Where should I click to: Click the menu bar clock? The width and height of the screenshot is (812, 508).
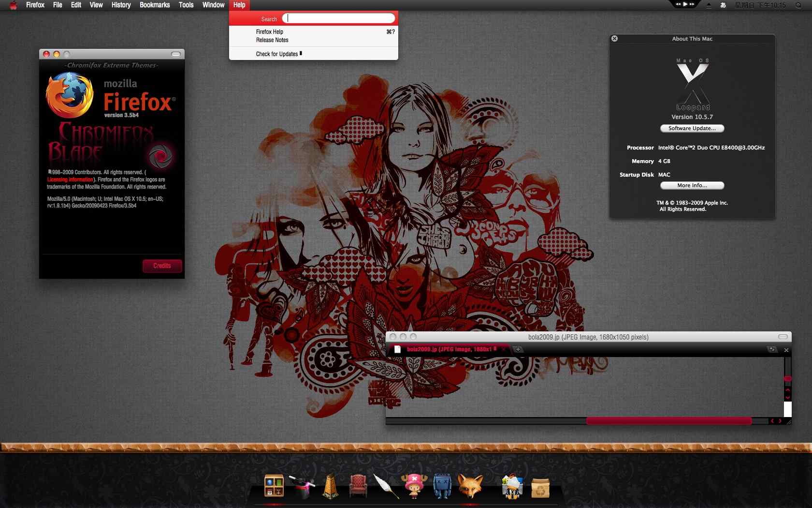[760, 5]
